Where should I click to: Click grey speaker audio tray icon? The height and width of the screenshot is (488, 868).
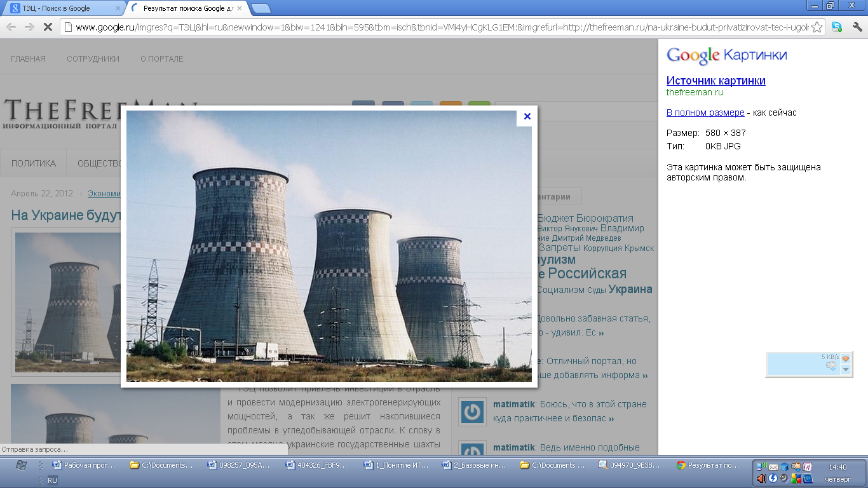click(785, 478)
